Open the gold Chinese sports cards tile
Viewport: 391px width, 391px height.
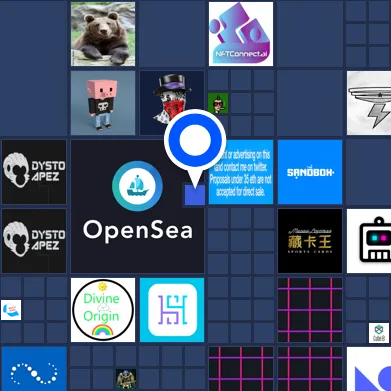tap(310, 241)
